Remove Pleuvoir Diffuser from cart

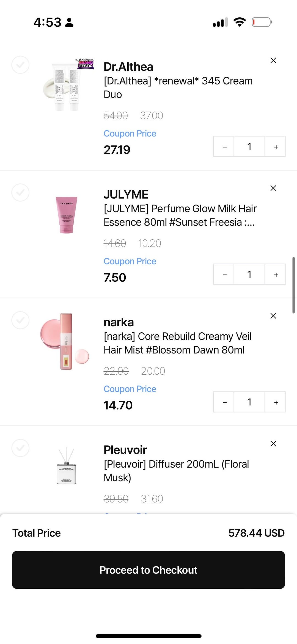point(273,443)
